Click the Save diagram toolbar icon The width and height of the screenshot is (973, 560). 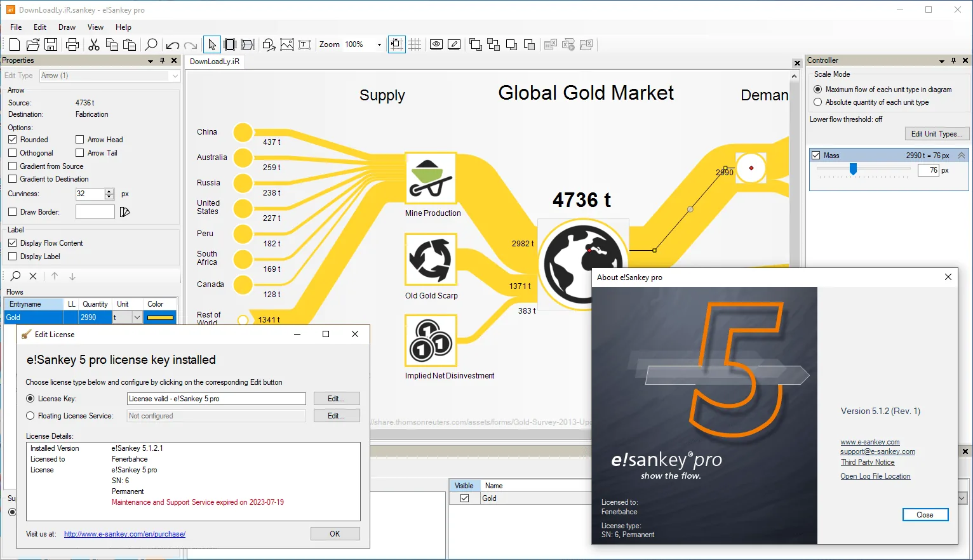pos(51,44)
